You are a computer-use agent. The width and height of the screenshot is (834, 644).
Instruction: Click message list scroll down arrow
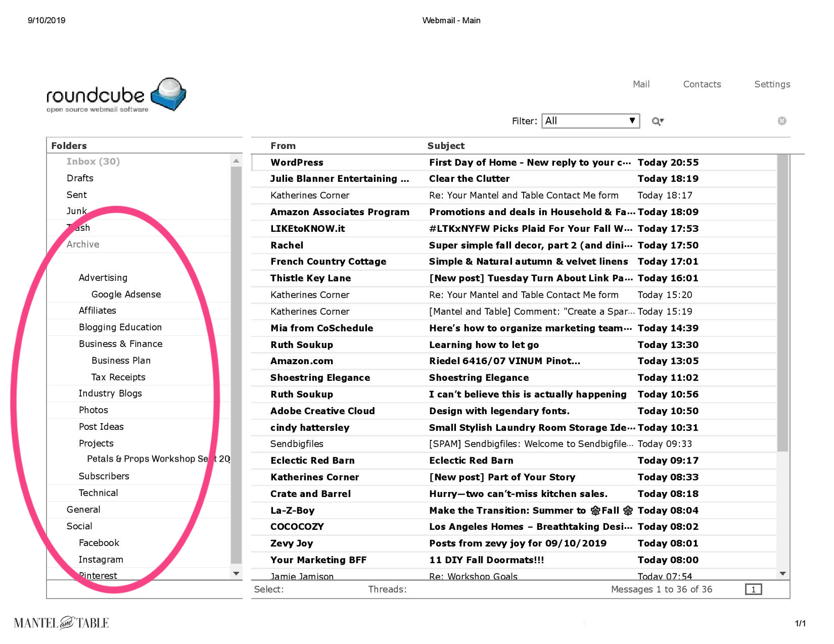[x=782, y=573]
